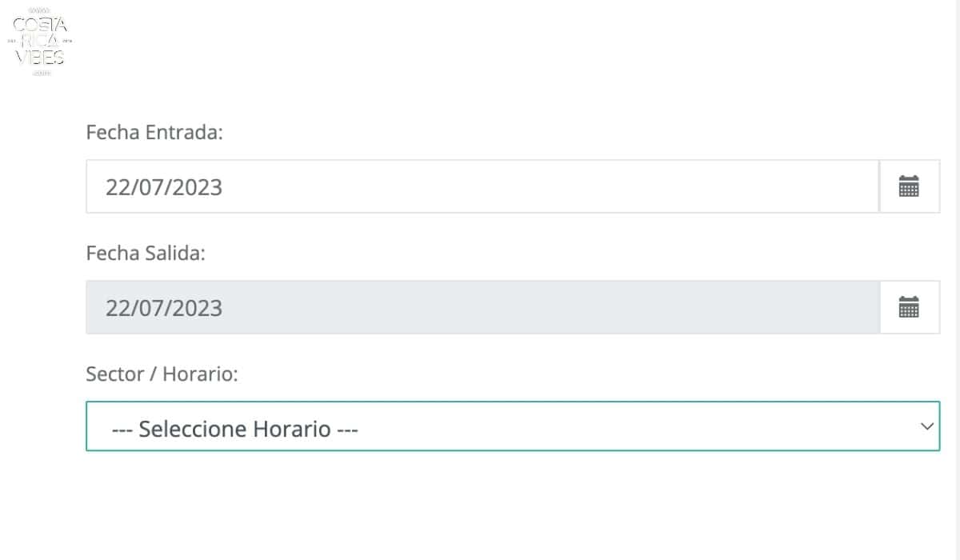Click the 'Sector / Horario:' label
This screenshot has height=560, width=960.
point(162,374)
